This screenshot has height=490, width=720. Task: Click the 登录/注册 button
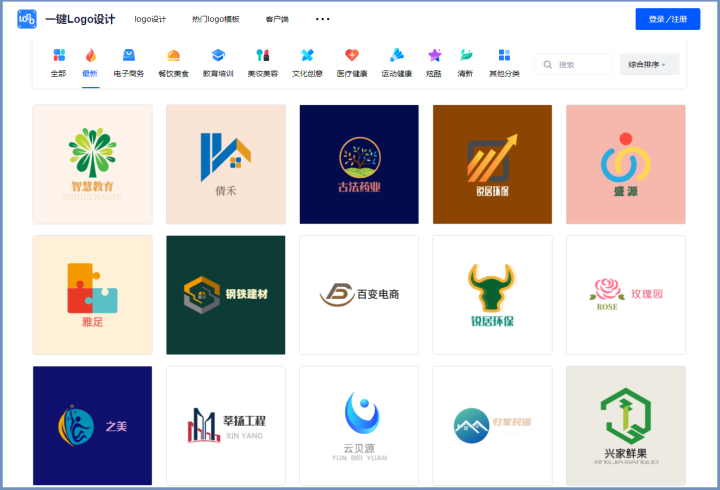click(x=667, y=19)
